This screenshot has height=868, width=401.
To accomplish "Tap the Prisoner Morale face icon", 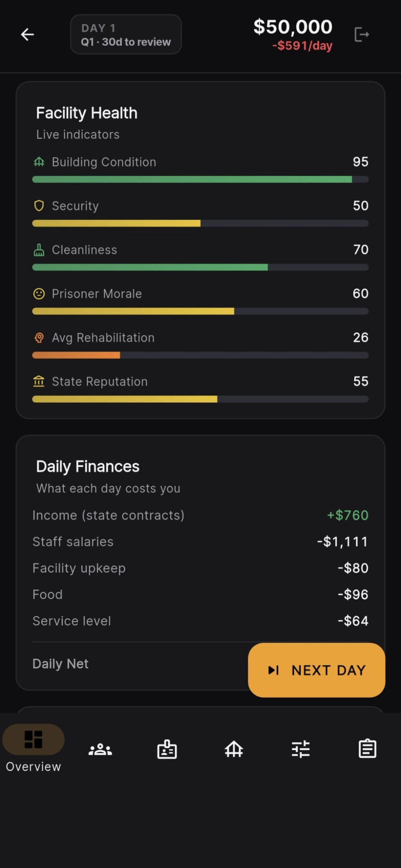I will tap(39, 294).
